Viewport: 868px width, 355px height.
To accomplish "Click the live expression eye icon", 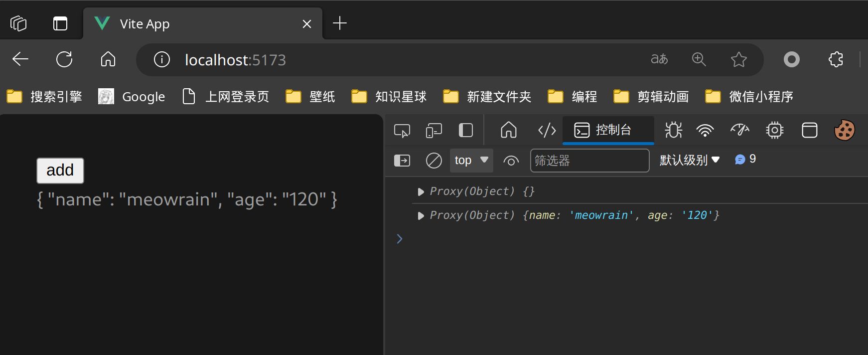I will point(511,161).
